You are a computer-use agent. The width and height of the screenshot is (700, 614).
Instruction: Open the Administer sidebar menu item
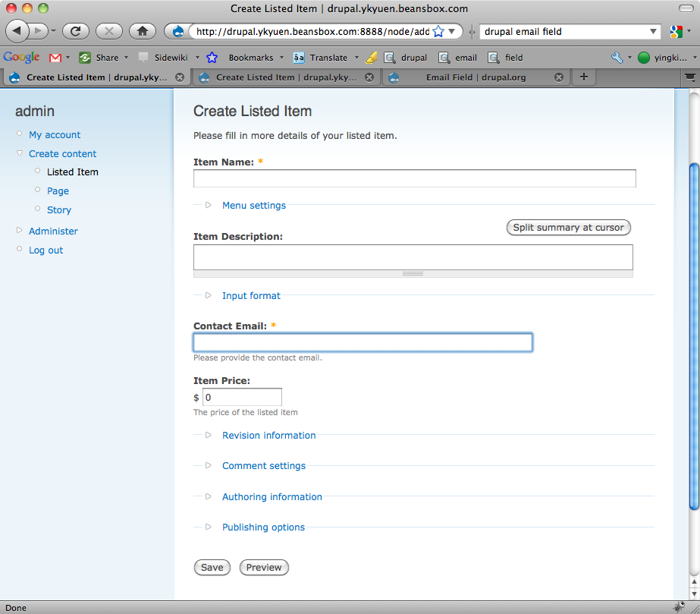(x=53, y=231)
